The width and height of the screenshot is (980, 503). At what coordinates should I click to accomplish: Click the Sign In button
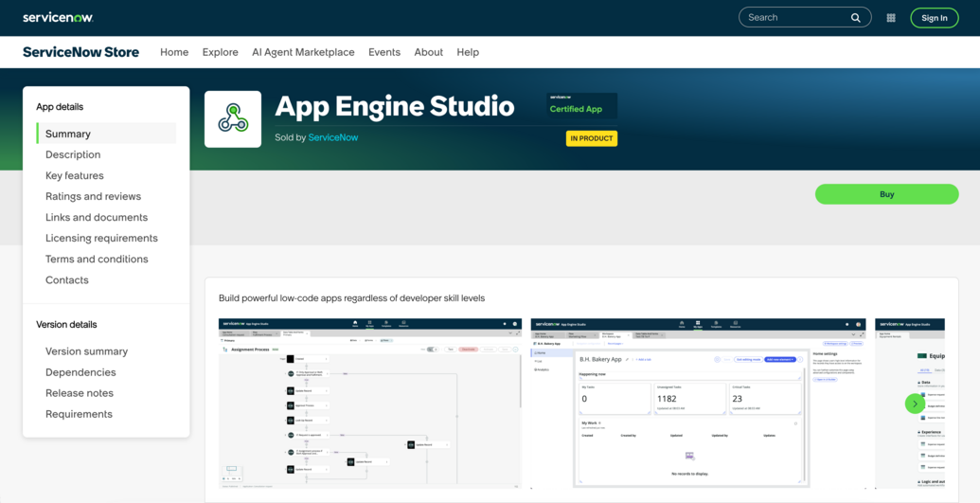click(x=935, y=17)
